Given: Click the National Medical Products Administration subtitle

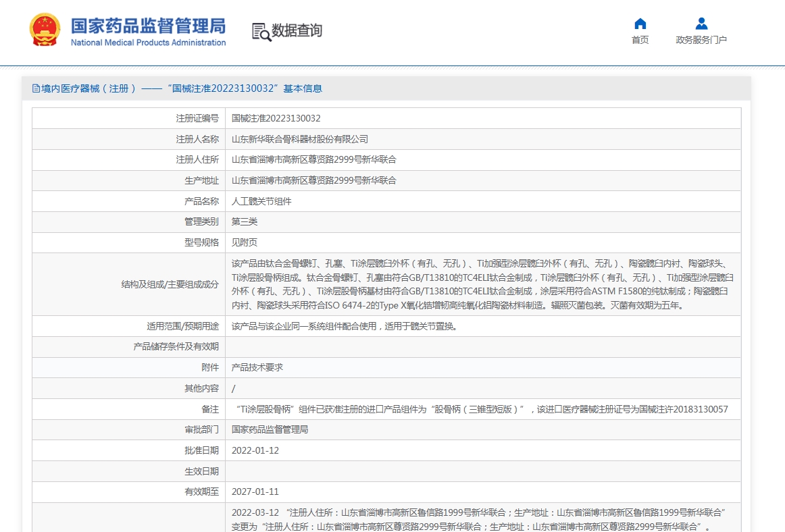Looking at the screenshot, I should click(x=148, y=43).
